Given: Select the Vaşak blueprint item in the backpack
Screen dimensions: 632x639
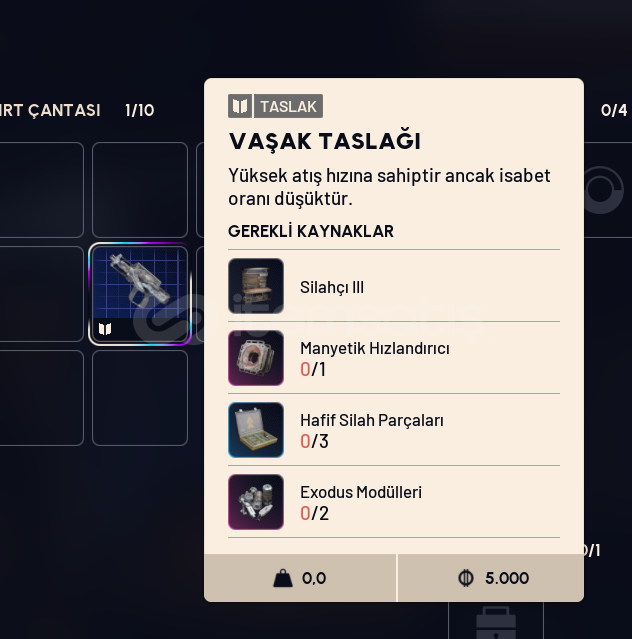Looking at the screenshot, I should (x=140, y=294).
